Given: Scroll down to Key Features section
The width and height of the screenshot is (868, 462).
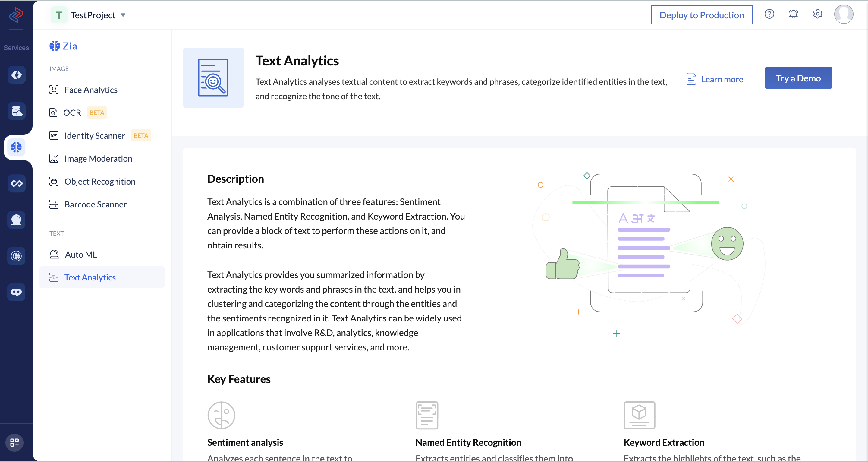Looking at the screenshot, I should pos(238,379).
